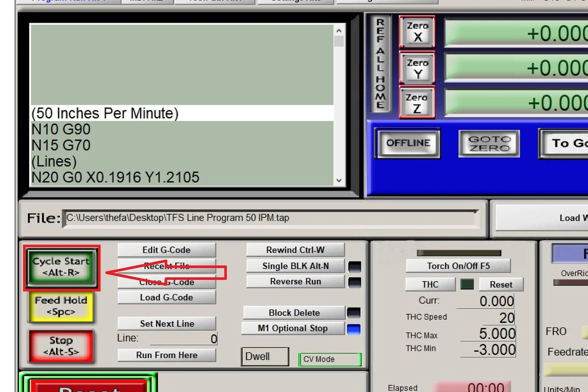588x392 pixels.
Task: Click the THC Min value field
Action: click(x=488, y=350)
